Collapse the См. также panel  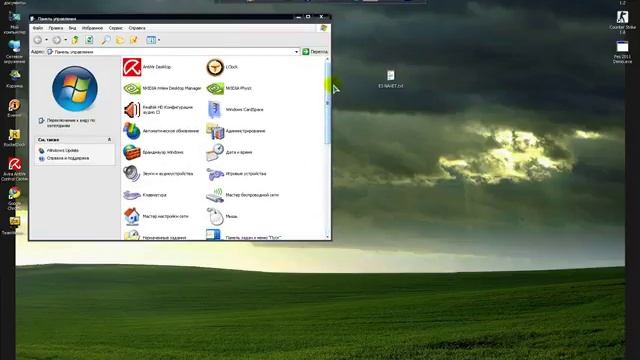coord(109,140)
